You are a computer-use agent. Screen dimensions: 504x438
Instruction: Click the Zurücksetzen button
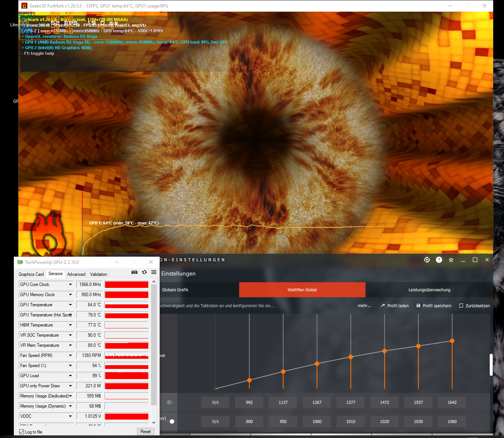474,306
